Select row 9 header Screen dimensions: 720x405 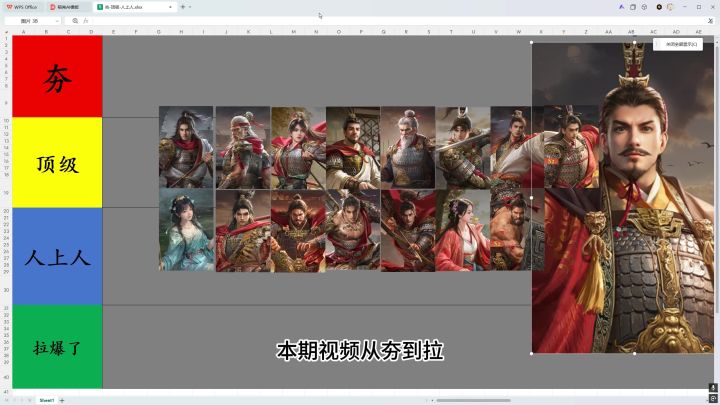pos(6,103)
